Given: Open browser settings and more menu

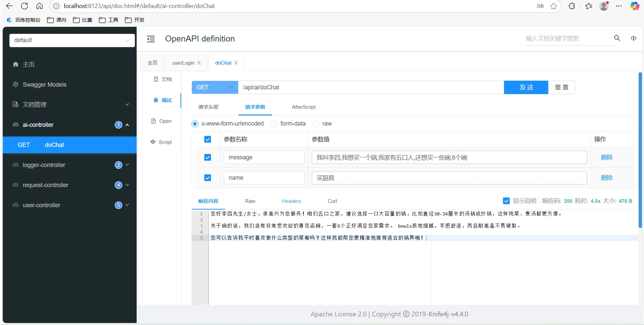Looking at the screenshot, I should pyautogui.click(x=619, y=6).
